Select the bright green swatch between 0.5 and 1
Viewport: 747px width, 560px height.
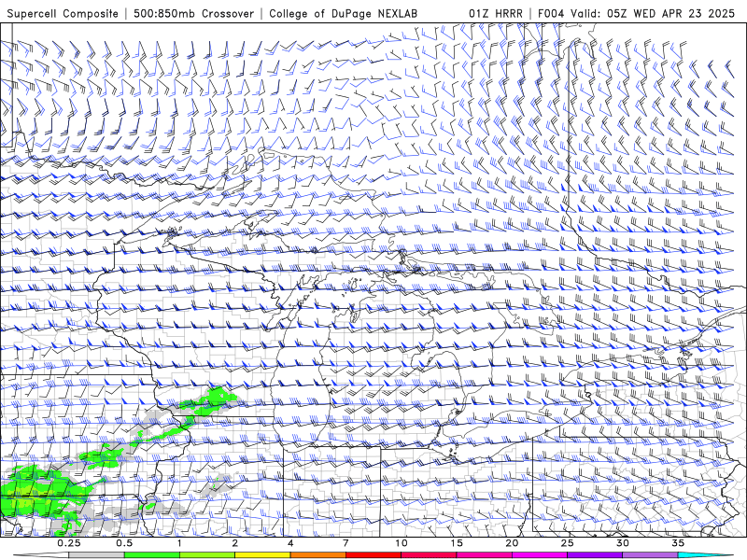point(152,555)
